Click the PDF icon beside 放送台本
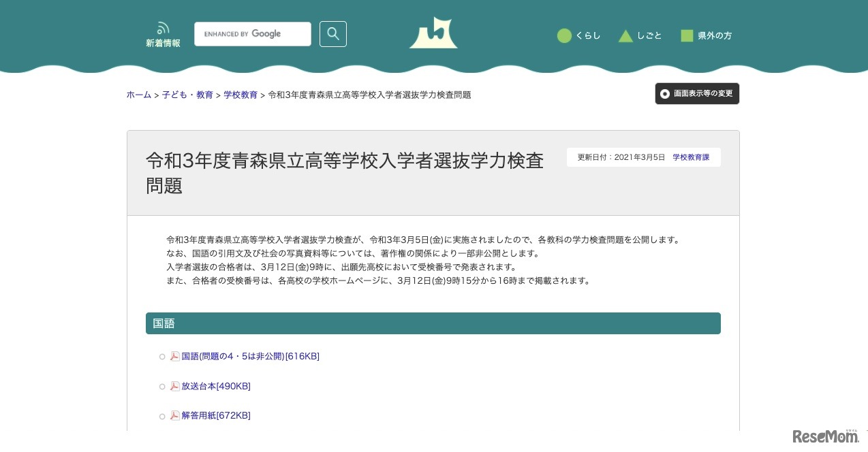This screenshot has height=452, width=868. (176, 386)
